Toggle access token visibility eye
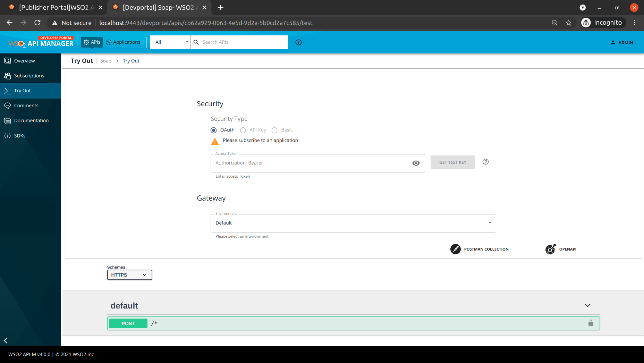This screenshot has width=644, height=363. pos(416,163)
